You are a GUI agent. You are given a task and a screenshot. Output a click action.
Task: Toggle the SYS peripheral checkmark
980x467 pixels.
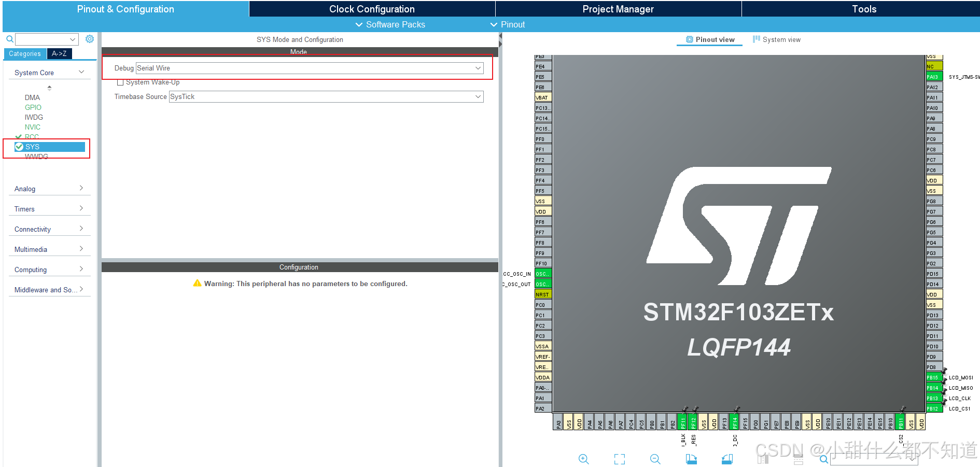pos(19,146)
